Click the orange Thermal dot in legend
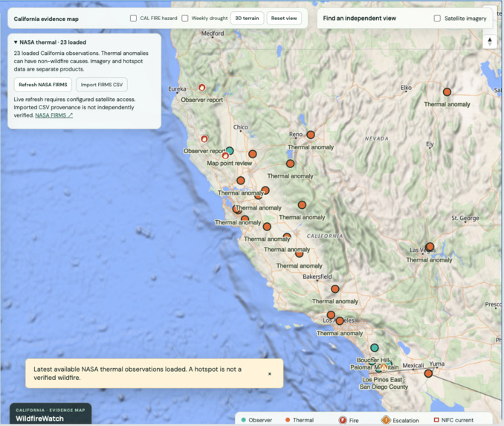The width and height of the screenshot is (504, 426). (x=288, y=419)
